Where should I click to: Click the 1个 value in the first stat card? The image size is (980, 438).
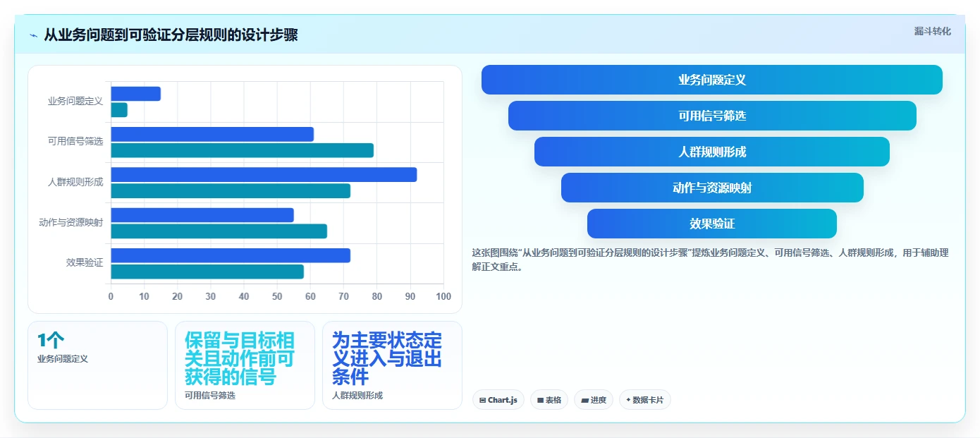[51, 341]
